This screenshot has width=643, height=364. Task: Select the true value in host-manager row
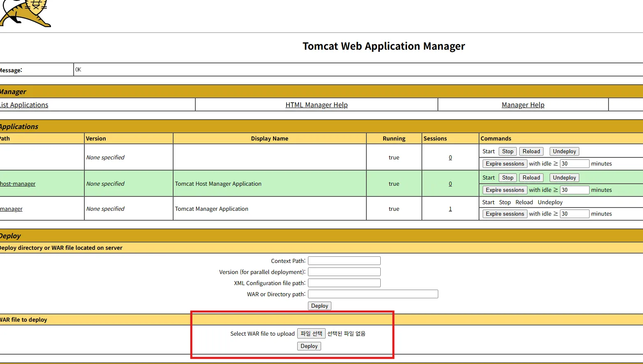[x=394, y=184]
